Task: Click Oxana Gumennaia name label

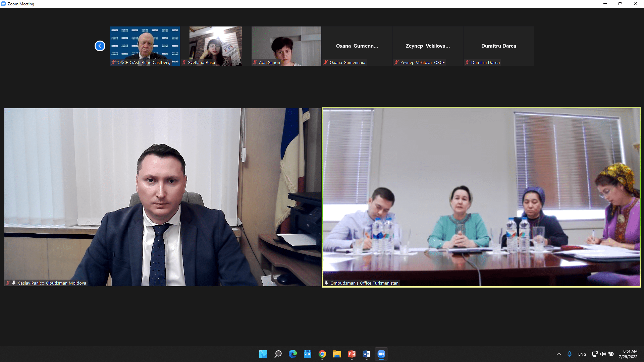Action: pyautogui.click(x=347, y=62)
